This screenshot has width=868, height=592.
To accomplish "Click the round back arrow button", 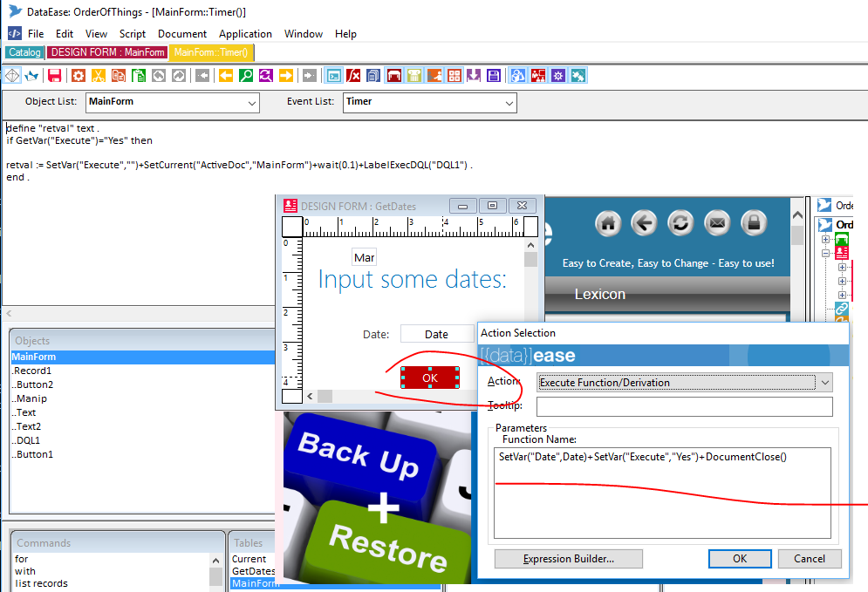I will (644, 223).
